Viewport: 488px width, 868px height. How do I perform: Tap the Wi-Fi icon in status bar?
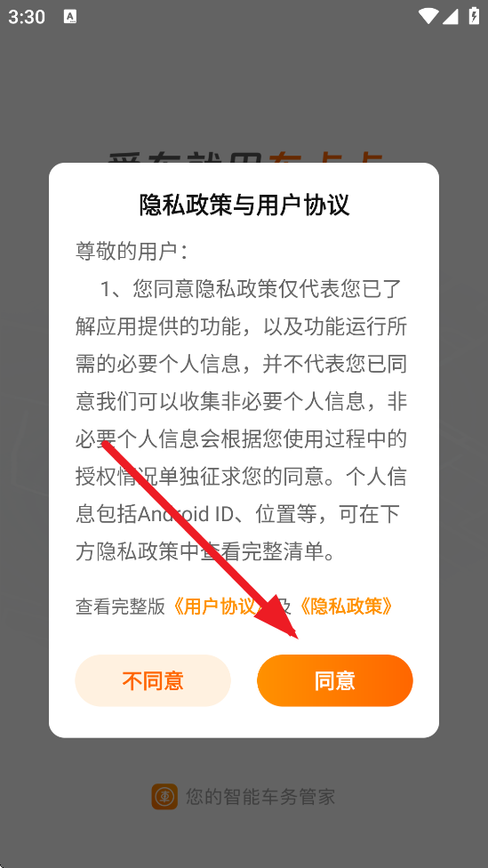click(428, 16)
